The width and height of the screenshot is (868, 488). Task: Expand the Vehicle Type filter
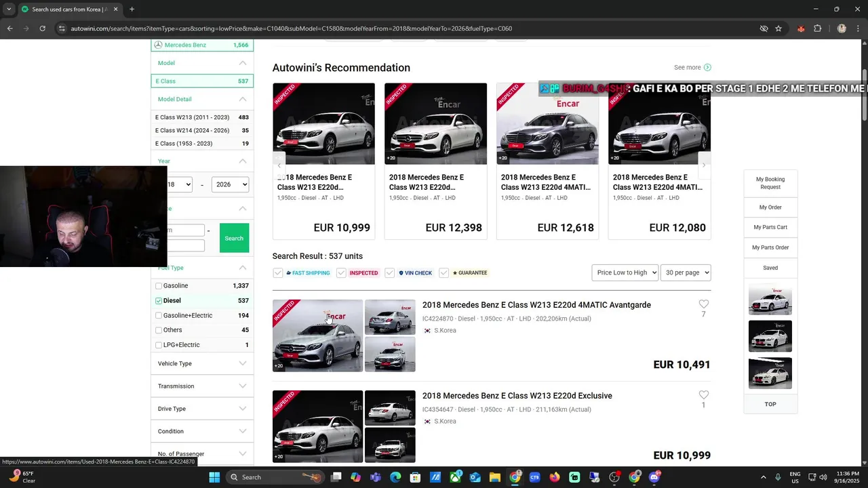202,363
